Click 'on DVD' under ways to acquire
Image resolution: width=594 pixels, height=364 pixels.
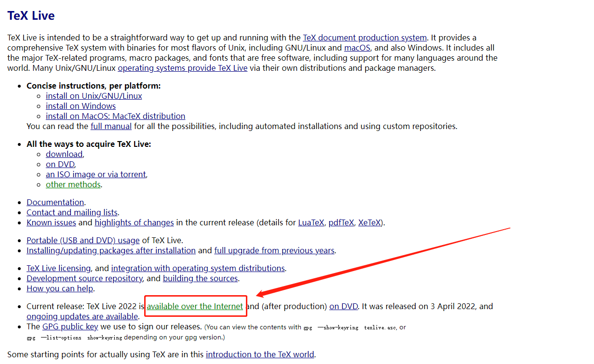point(60,164)
